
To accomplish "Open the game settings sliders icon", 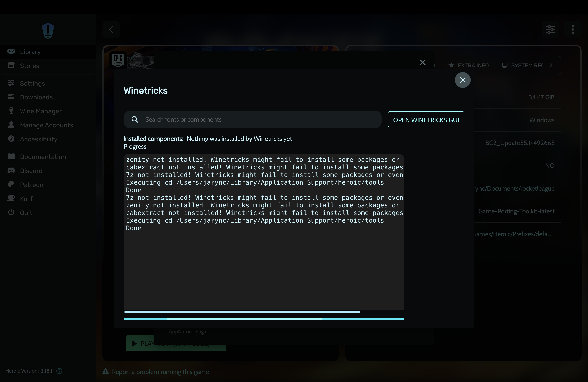I will [x=550, y=30].
